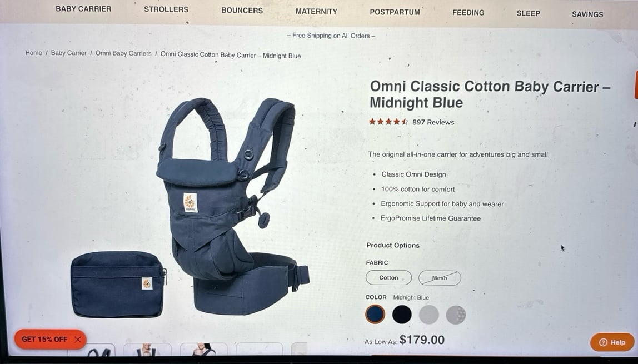Click the star rating icons

tap(388, 122)
